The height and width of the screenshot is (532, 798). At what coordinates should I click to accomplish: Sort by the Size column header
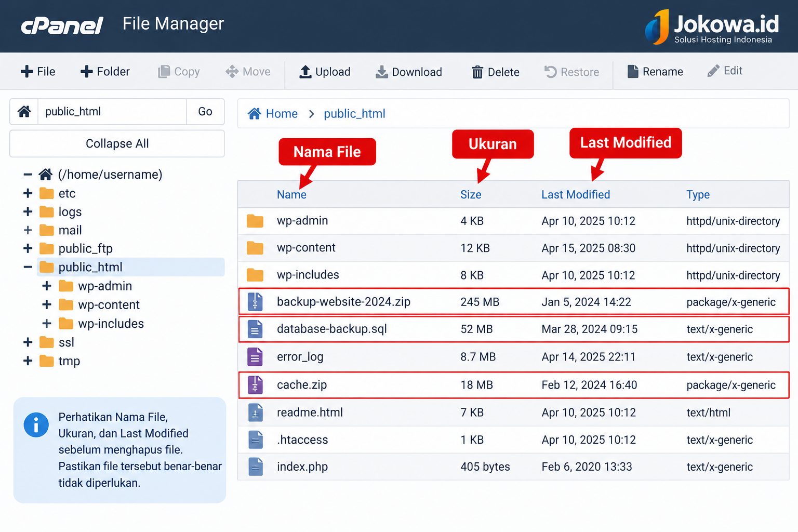471,195
